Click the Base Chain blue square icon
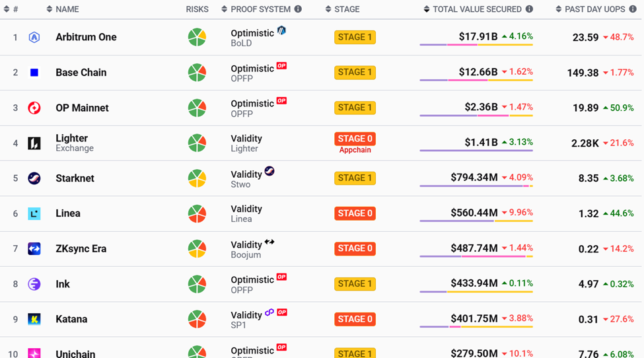Viewport: 644px width, 358px height. coord(34,73)
